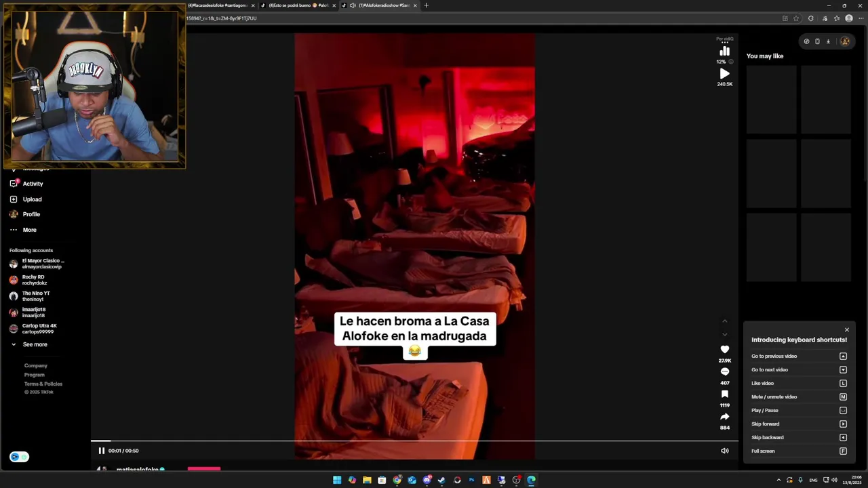Image resolution: width=868 pixels, height=488 pixels.
Task: Open Windows Start menu
Action: pyautogui.click(x=337, y=480)
